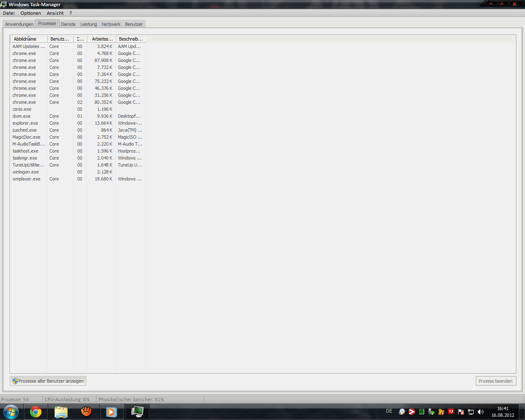Click Prozesse: 54 in status bar
This screenshot has height=420, width=525.
tap(15, 399)
